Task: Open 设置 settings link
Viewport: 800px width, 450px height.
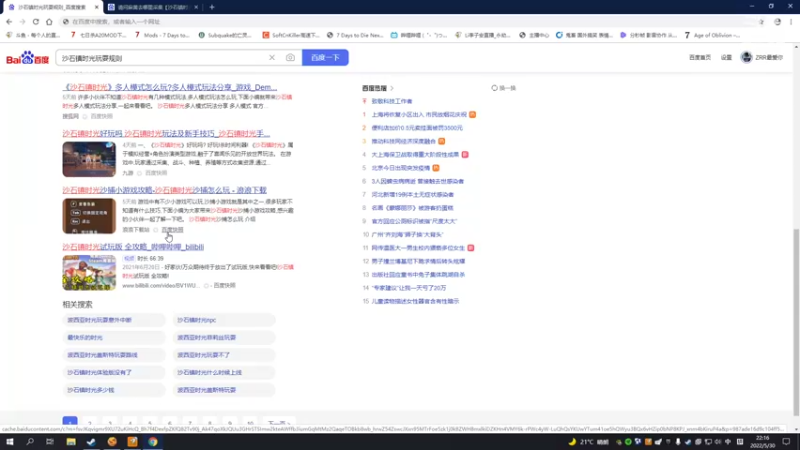Action: (726, 58)
